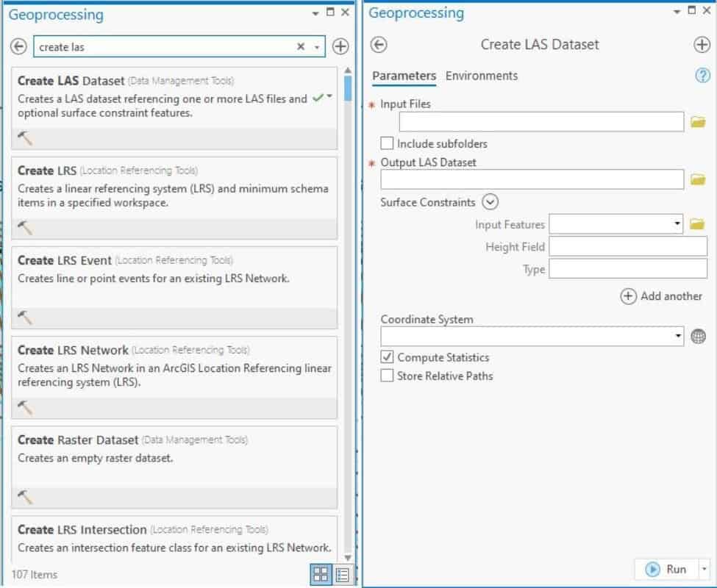Image resolution: width=717 pixels, height=588 pixels.
Task: Click plus icon next to Create LAS Dataset title
Action: pos(702,45)
